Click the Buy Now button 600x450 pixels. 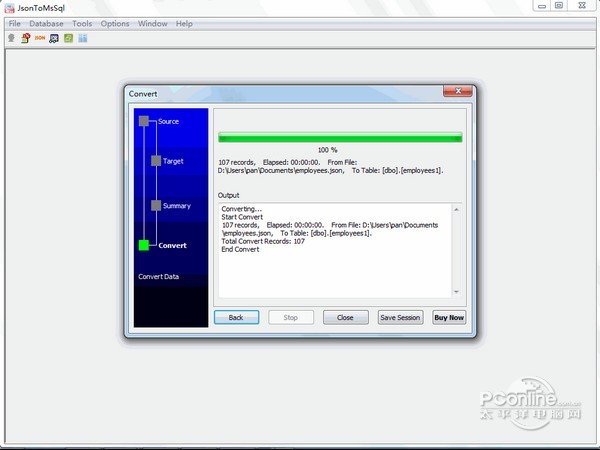tap(449, 317)
